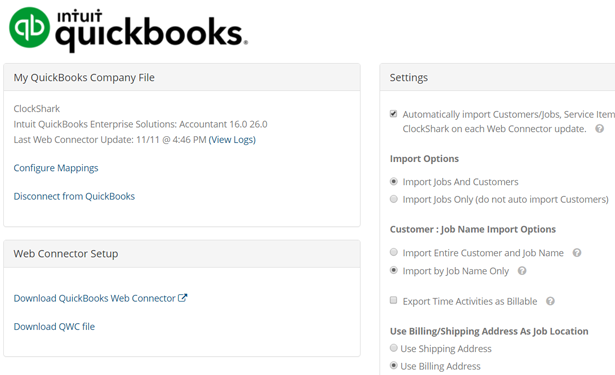Image resolution: width=615 pixels, height=375 pixels.
Task: Select Import Jobs Only radio button
Action: click(394, 199)
